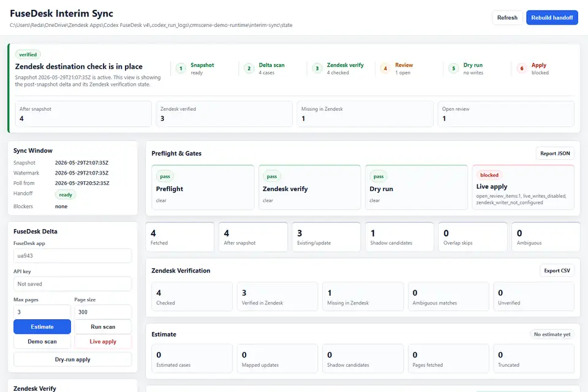Click the green verified badge
588x392 pixels.
[28, 55]
